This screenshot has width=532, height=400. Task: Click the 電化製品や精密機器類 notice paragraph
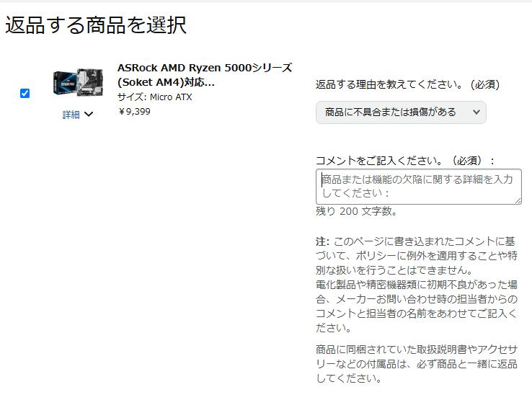pyautogui.click(x=417, y=306)
